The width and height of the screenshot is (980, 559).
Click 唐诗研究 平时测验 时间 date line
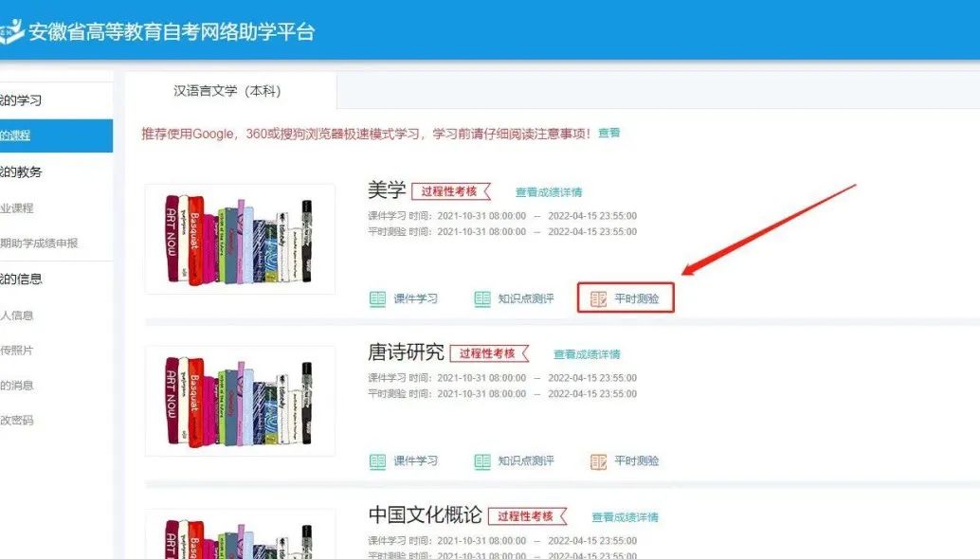pyautogui.click(x=502, y=394)
